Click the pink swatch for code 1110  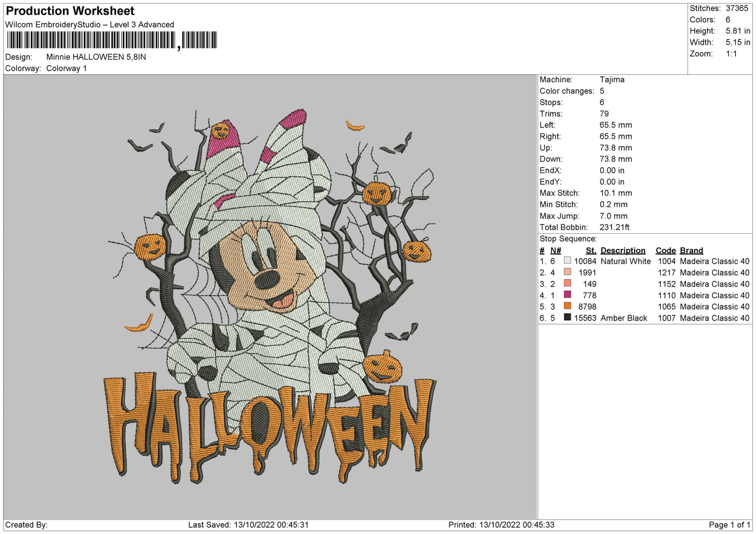[567, 295]
